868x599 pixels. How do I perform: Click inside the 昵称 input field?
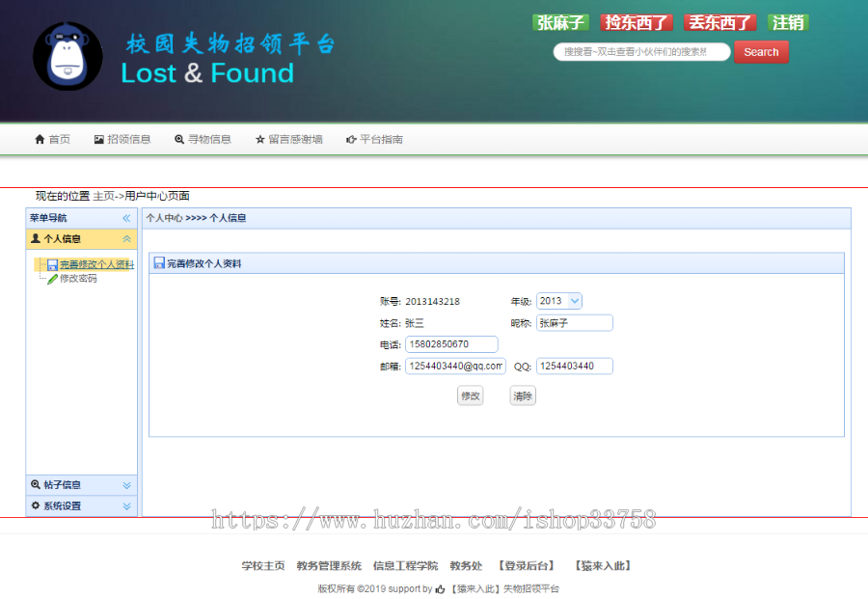pyautogui.click(x=574, y=322)
